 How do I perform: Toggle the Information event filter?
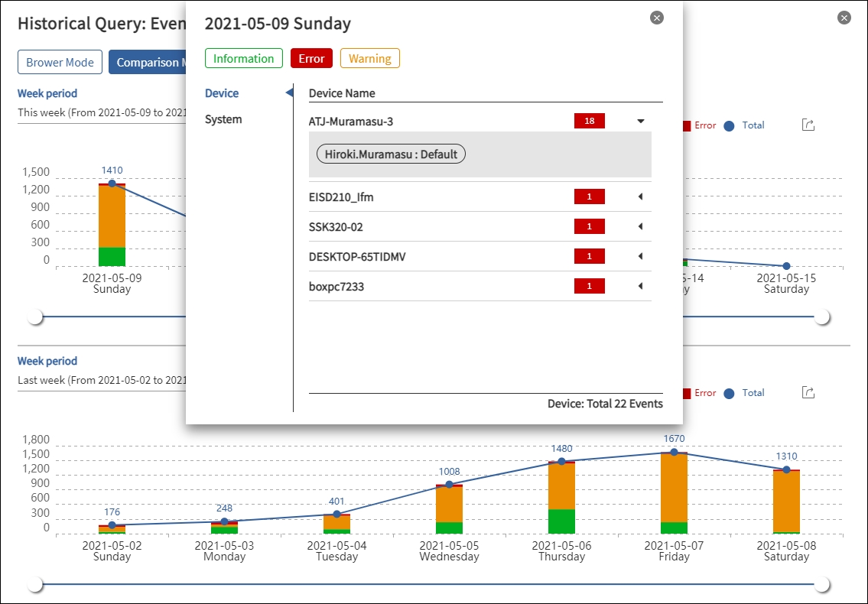click(243, 59)
